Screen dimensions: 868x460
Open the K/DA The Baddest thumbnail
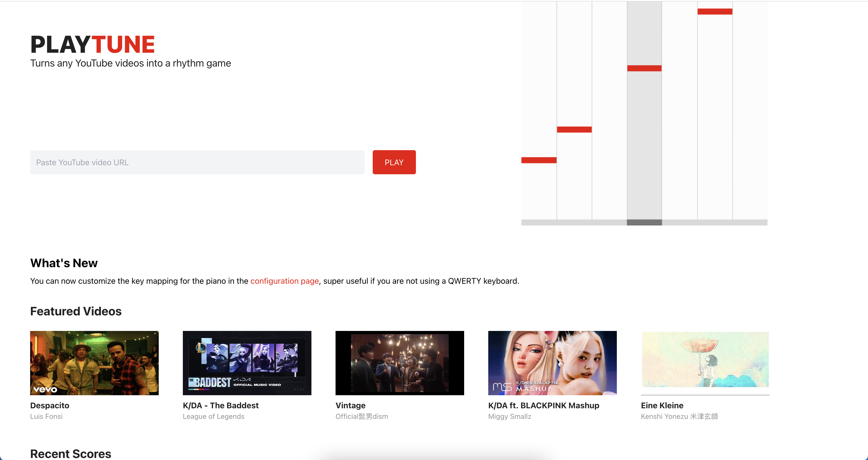247,363
